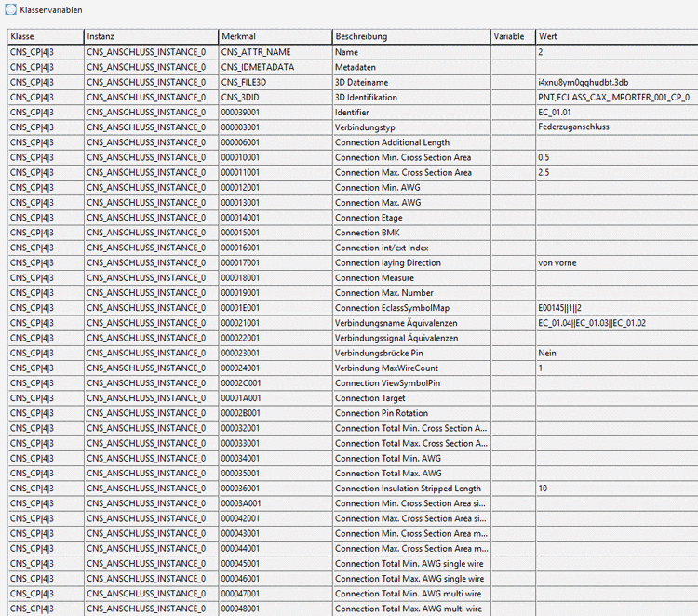
Task: Click Merkmal cell 00043001
Action: pyautogui.click(x=275, y=534)
